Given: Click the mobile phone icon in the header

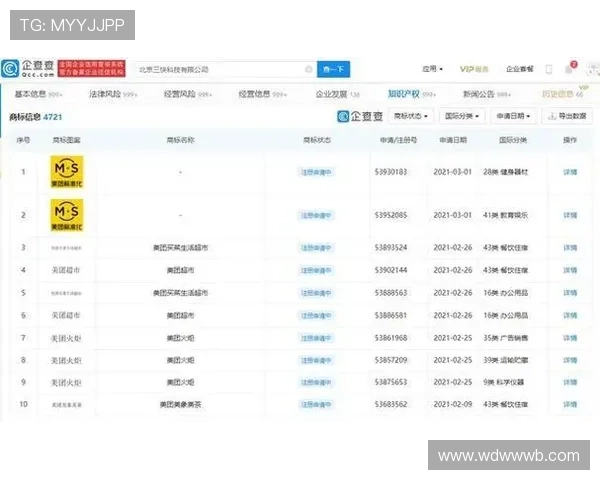Looking at the screenshot, I should tap(549, 69).
